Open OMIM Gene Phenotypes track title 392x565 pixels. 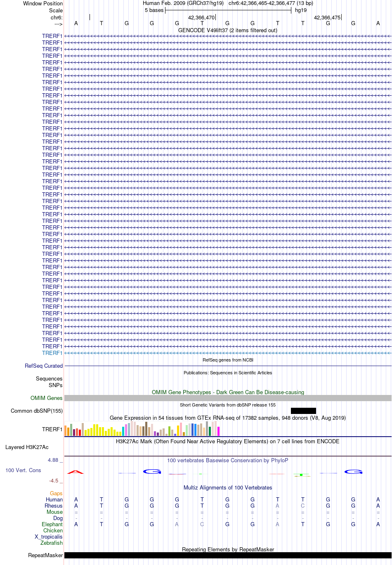[x=228, y=392]
